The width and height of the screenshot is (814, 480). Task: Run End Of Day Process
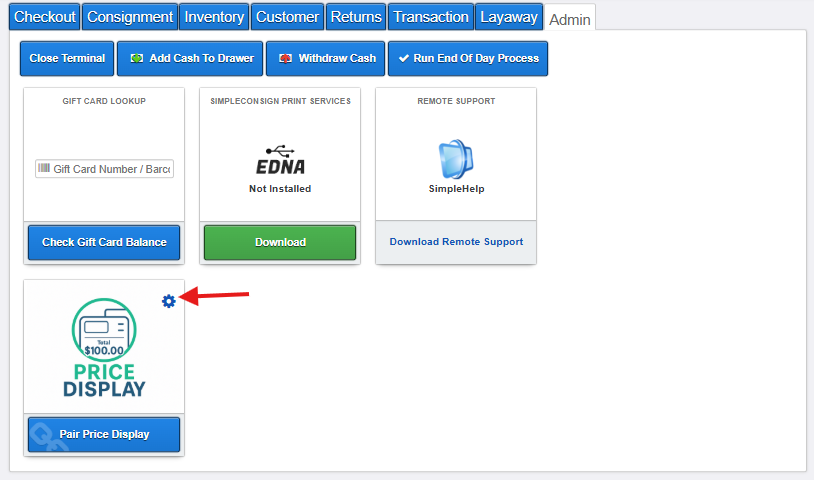pos(467,58)
